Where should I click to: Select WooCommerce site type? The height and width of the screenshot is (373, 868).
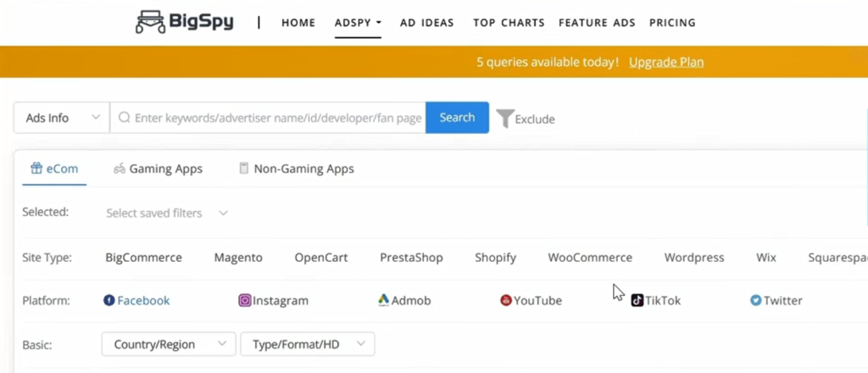pyautogui.click(x=590, y=258)
